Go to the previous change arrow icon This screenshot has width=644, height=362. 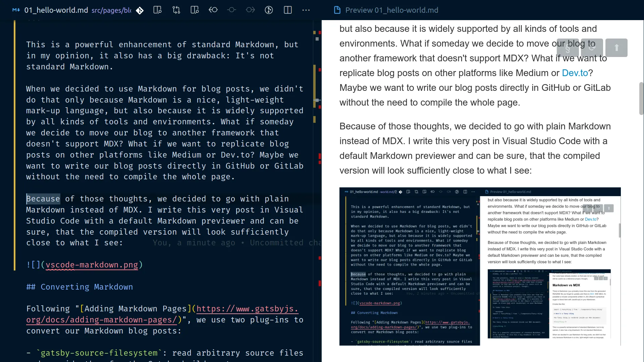pyautogui.click(x=213, y=10)
